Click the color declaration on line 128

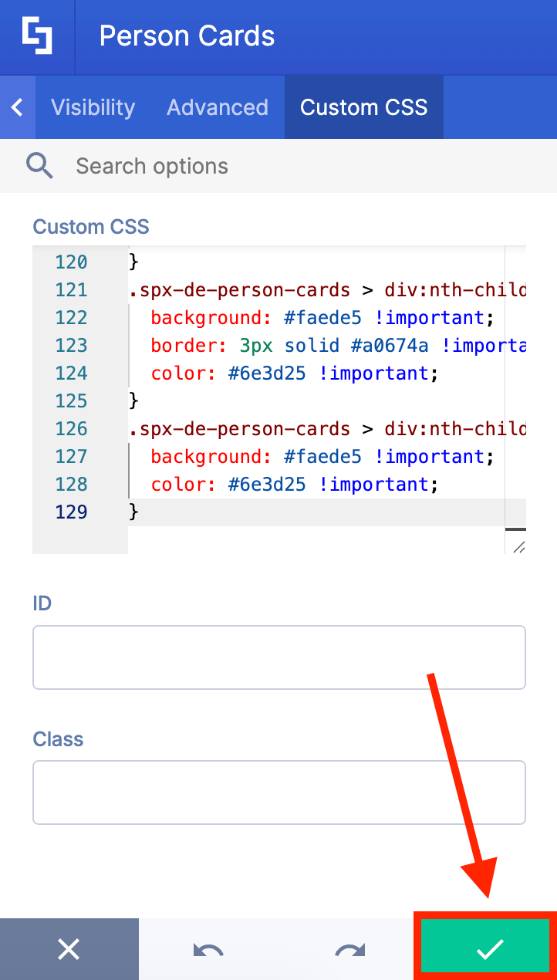pos(295,485)
